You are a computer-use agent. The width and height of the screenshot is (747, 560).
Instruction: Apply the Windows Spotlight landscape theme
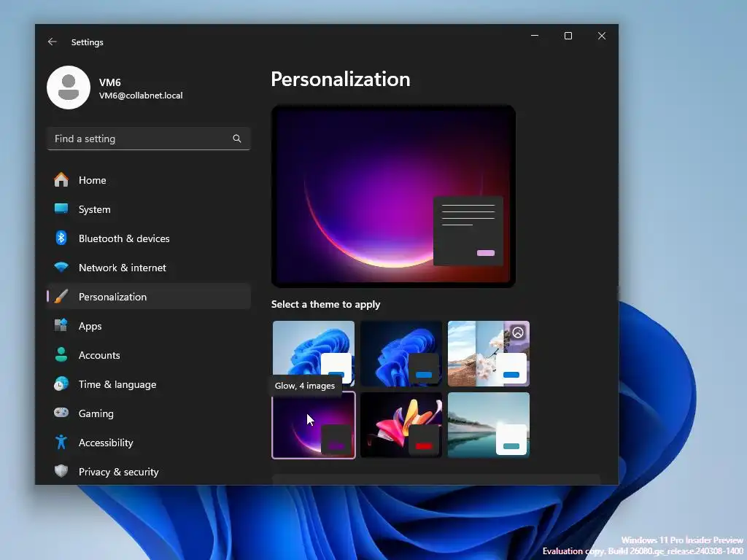click(489, 354)
